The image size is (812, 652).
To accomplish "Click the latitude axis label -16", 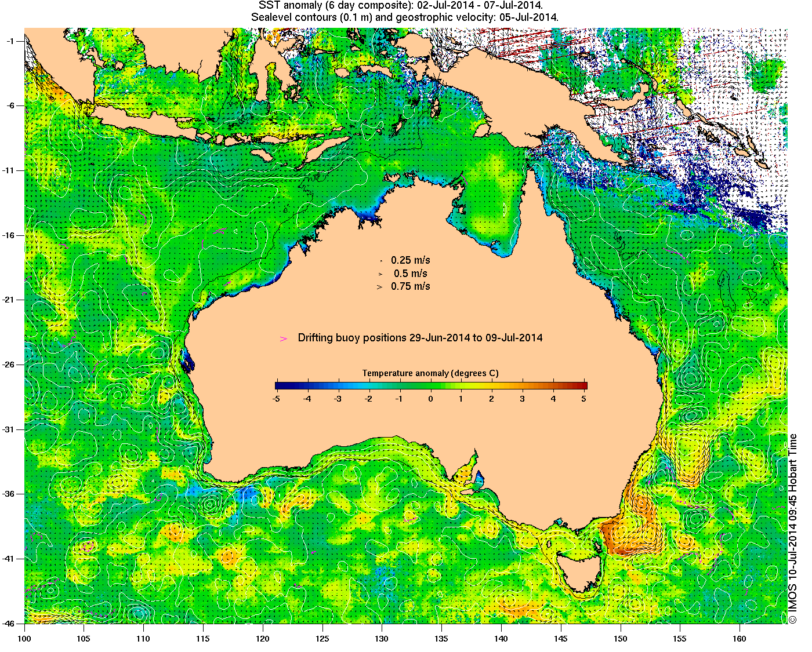I will click(10, 235).
